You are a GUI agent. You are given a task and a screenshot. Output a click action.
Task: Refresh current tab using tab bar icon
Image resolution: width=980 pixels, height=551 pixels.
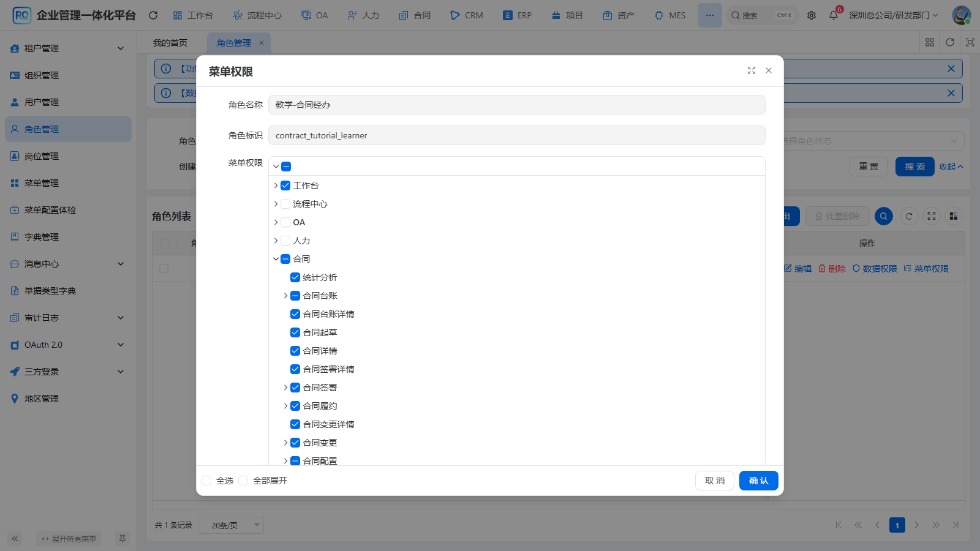tap(950, 42)
